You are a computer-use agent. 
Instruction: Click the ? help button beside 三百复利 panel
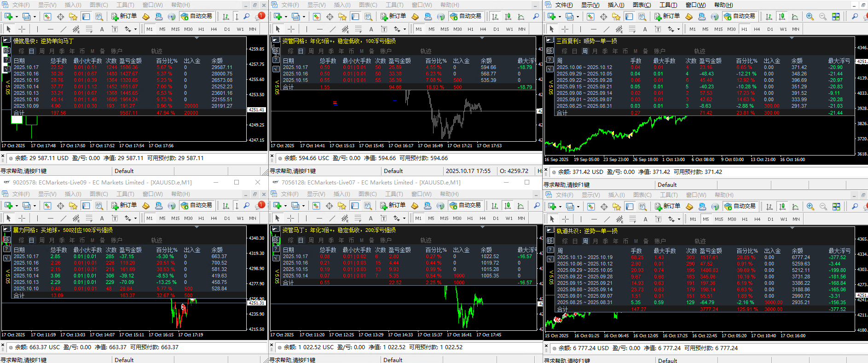(x=550, y=60)
